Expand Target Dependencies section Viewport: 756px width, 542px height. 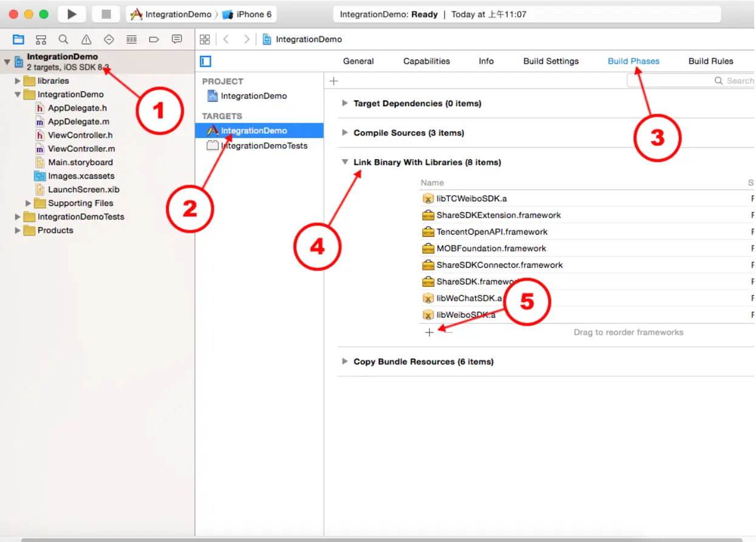point(345,104)
